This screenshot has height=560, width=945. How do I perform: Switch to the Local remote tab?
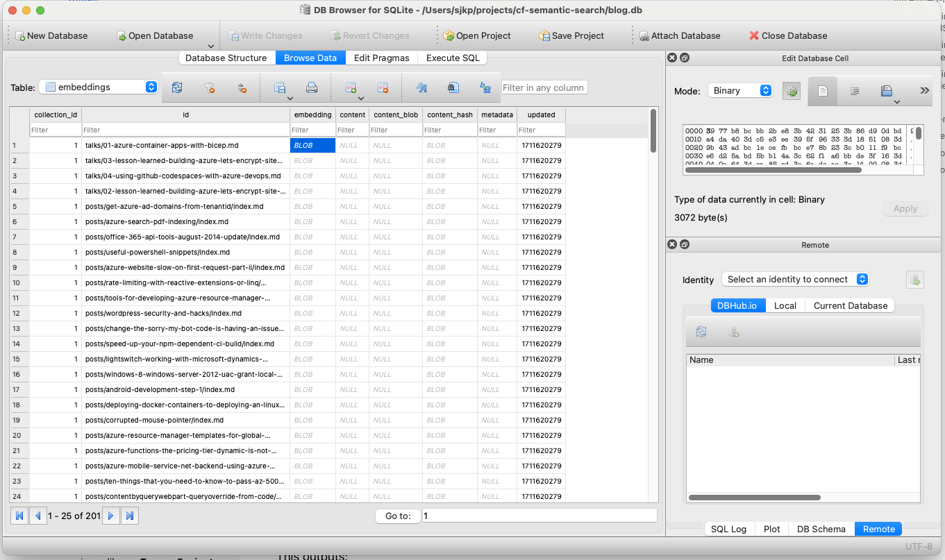point(785,305)
